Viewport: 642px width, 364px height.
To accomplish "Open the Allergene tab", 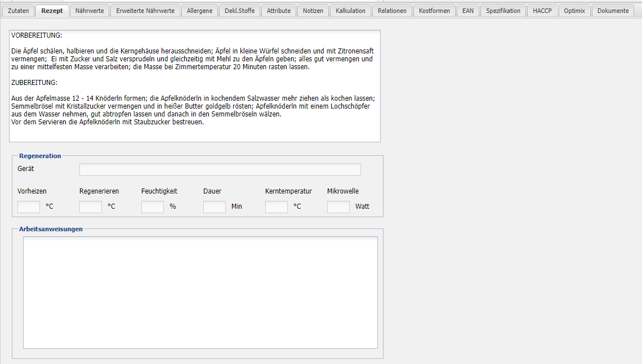I will point(200,11).
